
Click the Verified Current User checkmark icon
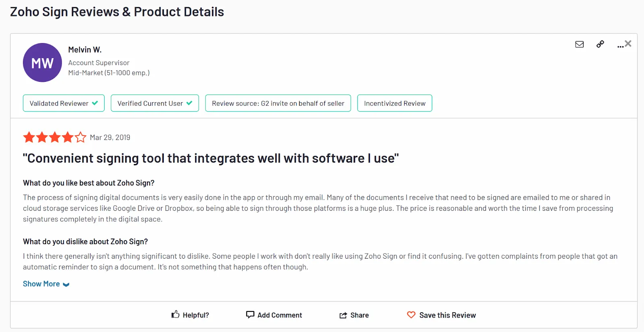(189, 103)
